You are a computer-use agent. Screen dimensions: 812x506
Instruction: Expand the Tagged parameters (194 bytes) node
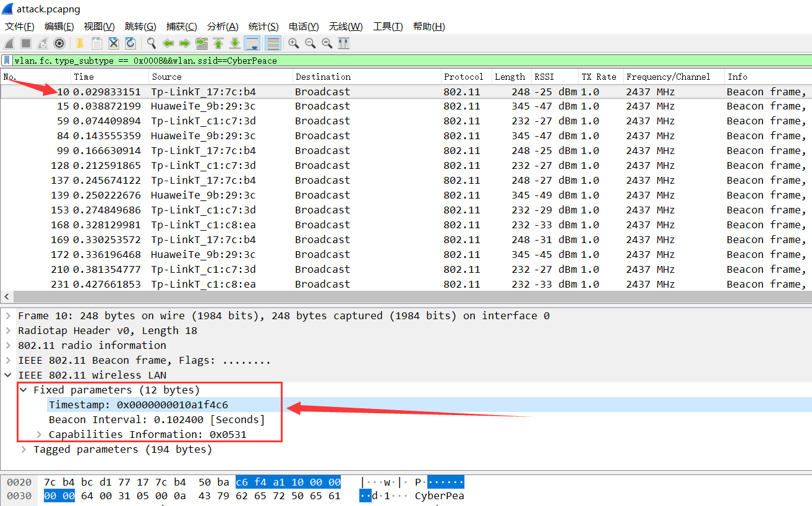coord(24,450)
